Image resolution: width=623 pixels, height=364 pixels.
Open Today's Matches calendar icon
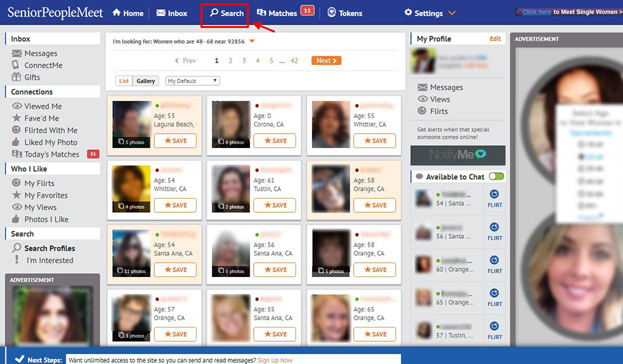click(17, 154)
